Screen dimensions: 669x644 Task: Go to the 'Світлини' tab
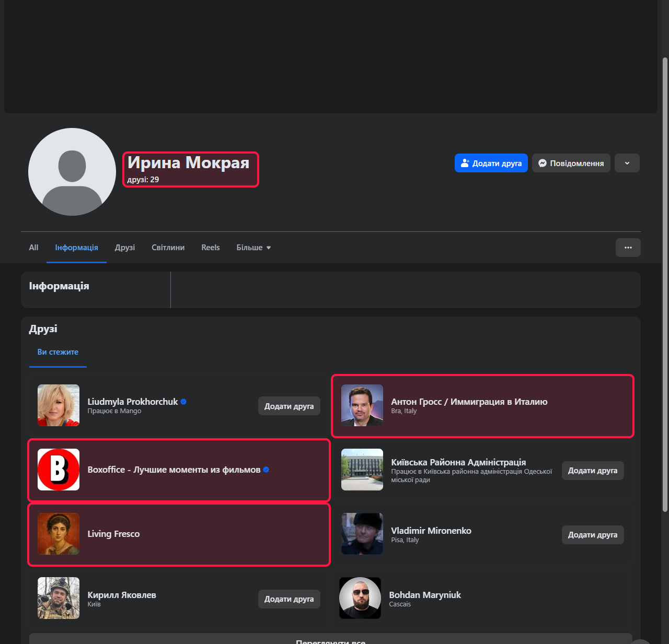click(168, 248)
